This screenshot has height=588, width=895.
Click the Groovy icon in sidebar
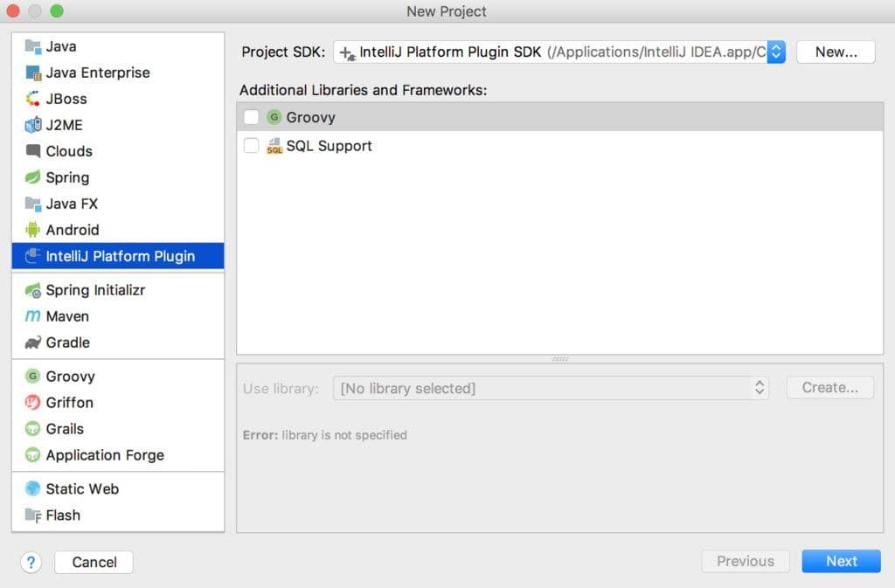(x=32, y=377)
